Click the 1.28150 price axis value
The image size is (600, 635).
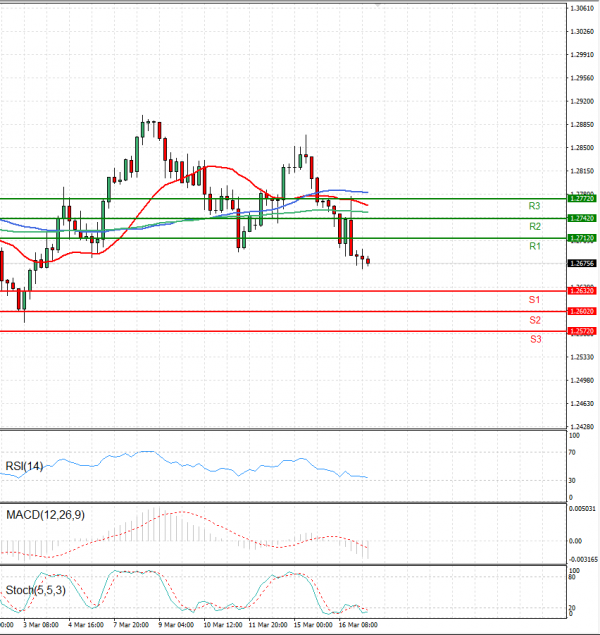[x=582, y=171]
